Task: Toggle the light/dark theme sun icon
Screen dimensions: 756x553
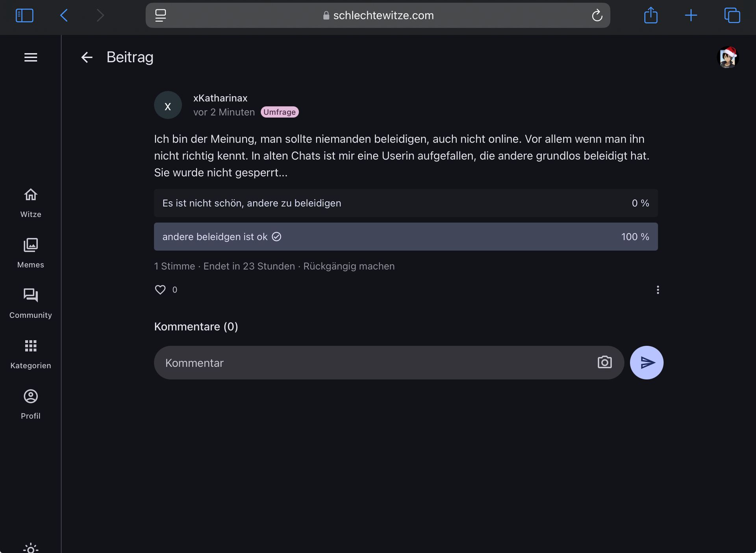Action: (x=31, y=548)
